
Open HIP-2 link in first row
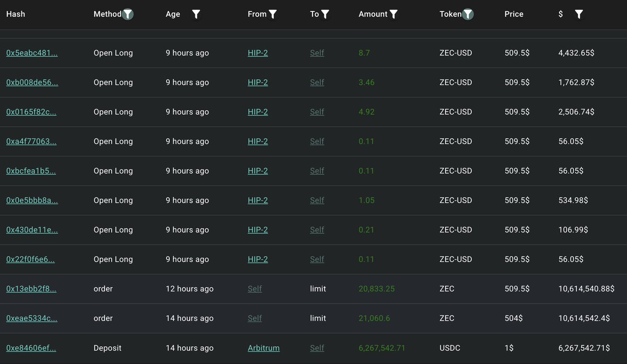[x=258, y=53]
